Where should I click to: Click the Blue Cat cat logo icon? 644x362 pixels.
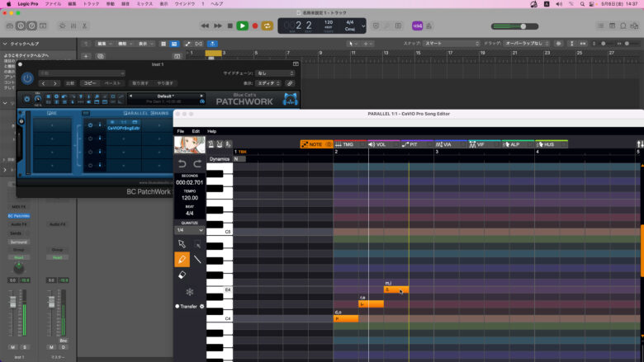click(x=291, y=99)
